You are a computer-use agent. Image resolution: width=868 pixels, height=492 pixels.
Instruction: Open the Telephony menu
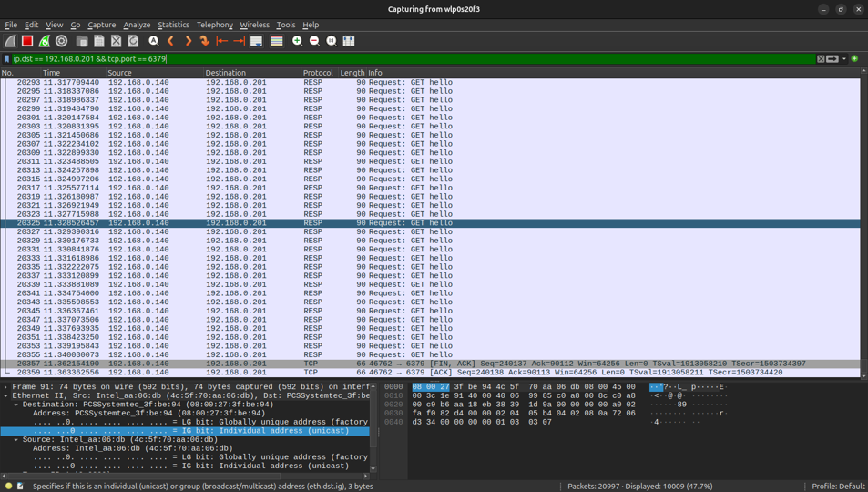click(x=215, y=25)
